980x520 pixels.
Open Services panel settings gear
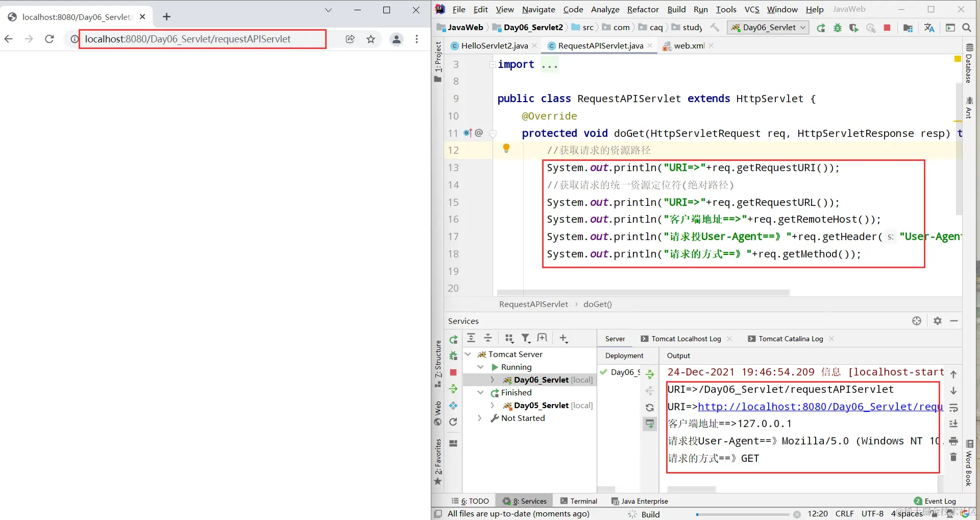(x=938, y=321)
